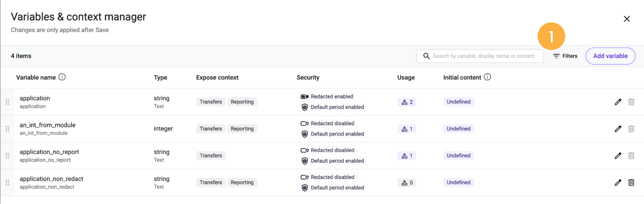This screenshot has width=644, height=204.
Task: Select the application variable name
Action: [x=35, y=98]
